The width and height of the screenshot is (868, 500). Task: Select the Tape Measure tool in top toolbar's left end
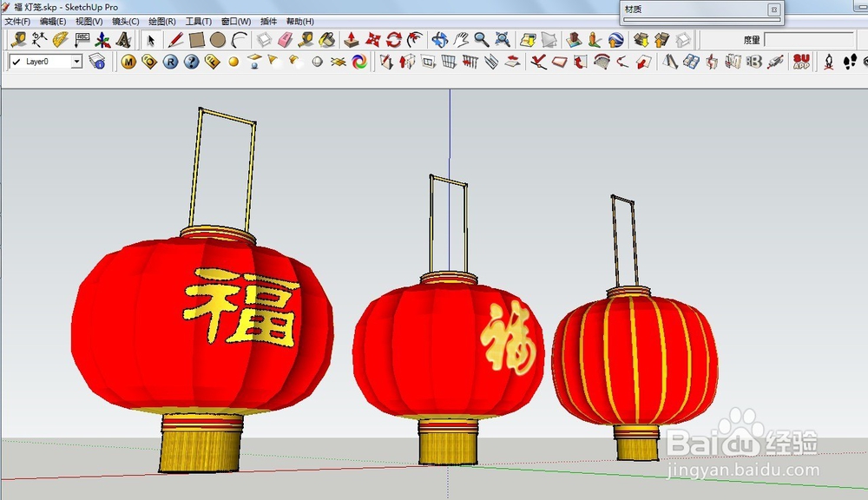click(18, 40)
